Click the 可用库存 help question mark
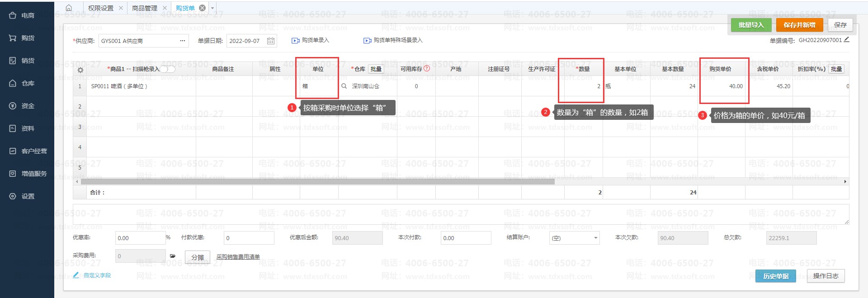Image resolution: width=868 pixels, height=298 pixels. coord(427,69)
